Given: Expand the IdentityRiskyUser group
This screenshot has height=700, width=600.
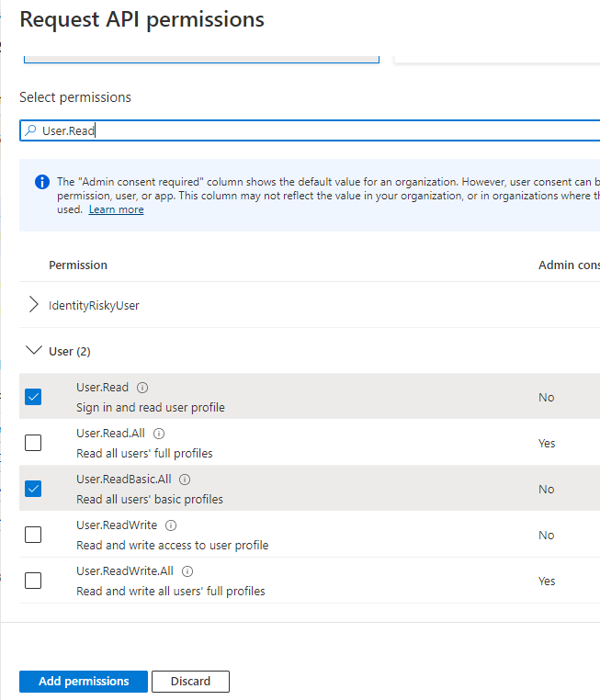Looking at the screenshot, I should [x=34, y=305].
